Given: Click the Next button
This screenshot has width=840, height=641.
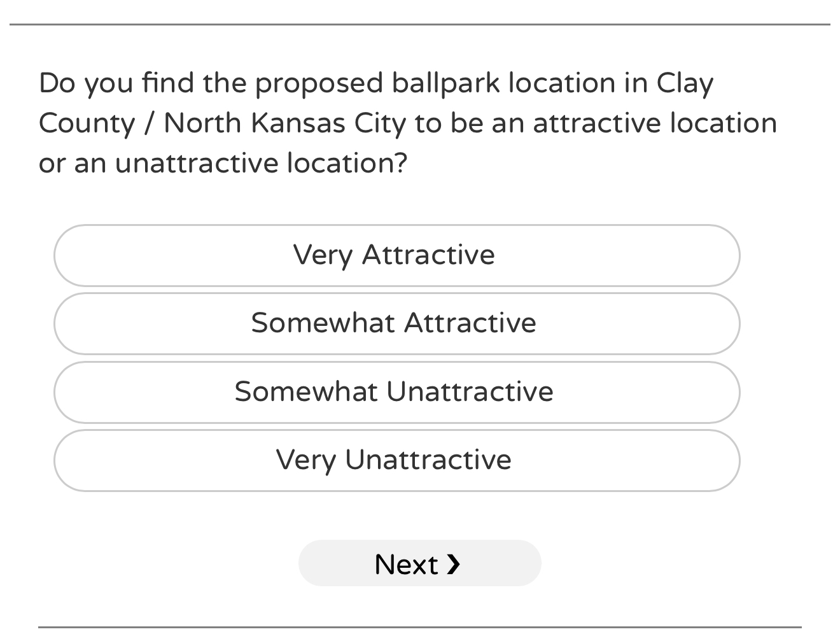Looking at the screenshot, I should (x=419, y=563).
